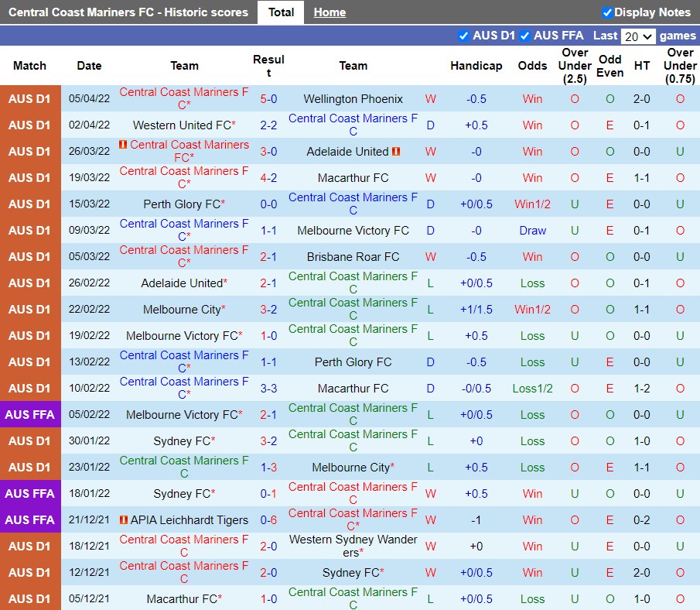Toggle the AUS D1 league checkbox
The width and height of the screenshot is (700, 610).
(463, 36)
